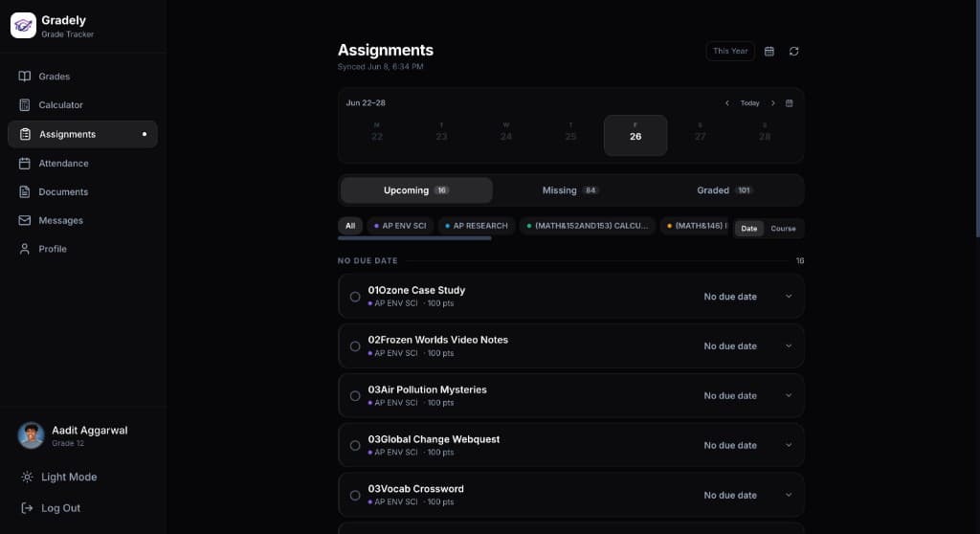Select Wednesday 24 in the week strip

pyautogui.click(x=506, y=135)
